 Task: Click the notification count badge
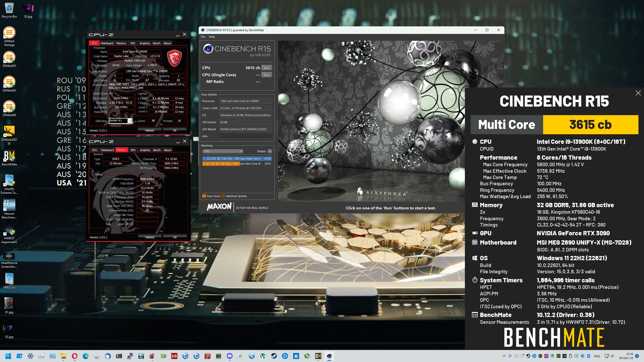tap(637, 356)
